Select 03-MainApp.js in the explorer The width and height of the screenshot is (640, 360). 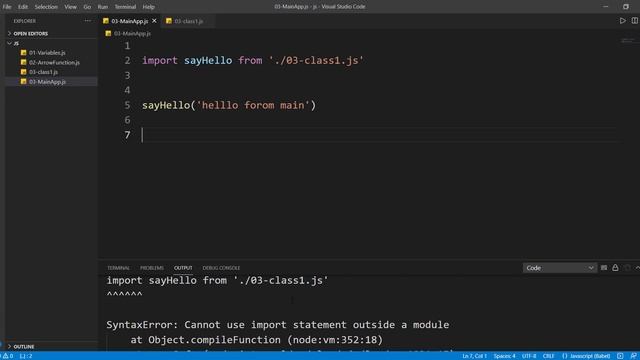(51, 82)
